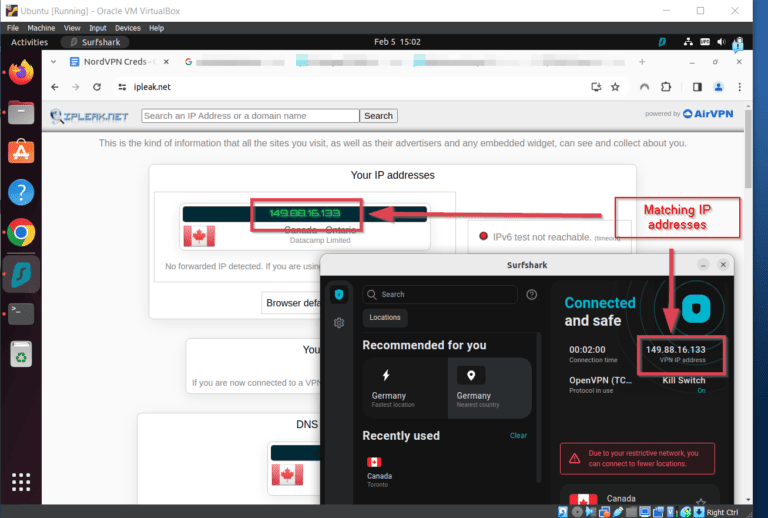
Task: Open the clock calendar Feb 5 15:02
Action: click(x=397, y=42)
